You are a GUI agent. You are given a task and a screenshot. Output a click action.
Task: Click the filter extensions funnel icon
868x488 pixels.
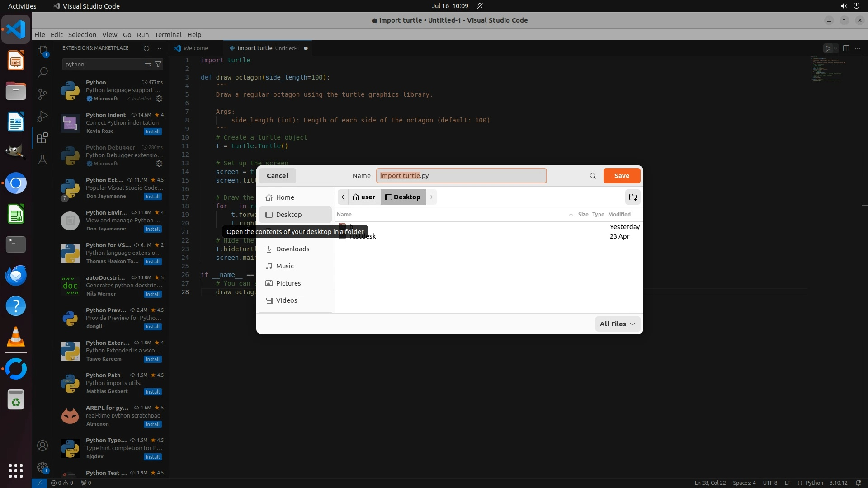point(158,64)
